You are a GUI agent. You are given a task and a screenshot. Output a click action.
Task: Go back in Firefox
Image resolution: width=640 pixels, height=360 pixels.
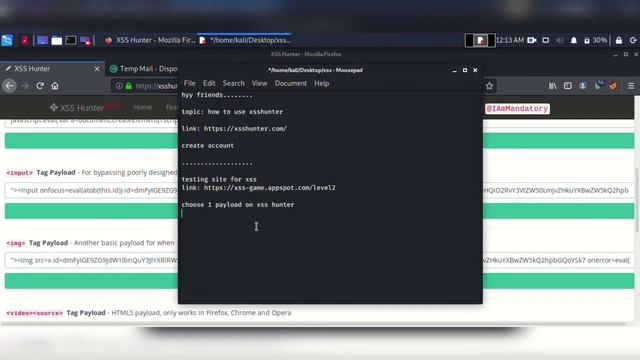pyautogui.click(x=9, y=86)
